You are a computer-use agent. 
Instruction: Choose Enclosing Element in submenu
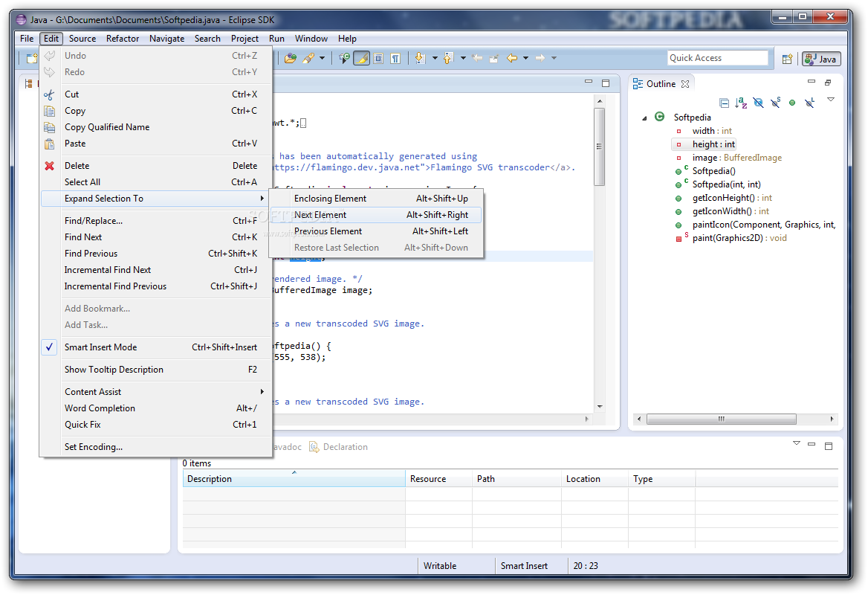pos(376,199)
